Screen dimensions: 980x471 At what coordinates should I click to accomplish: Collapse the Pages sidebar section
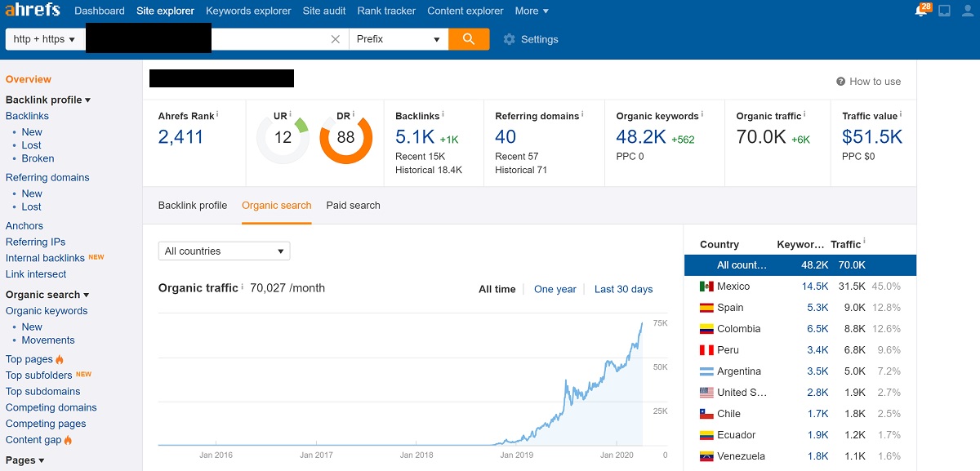(x=25, y=460)
